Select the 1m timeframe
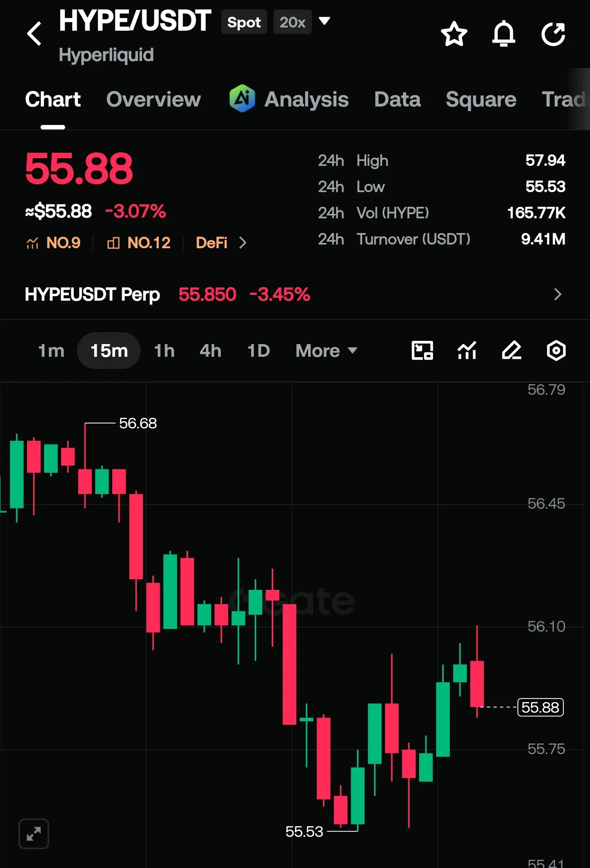 51,351
